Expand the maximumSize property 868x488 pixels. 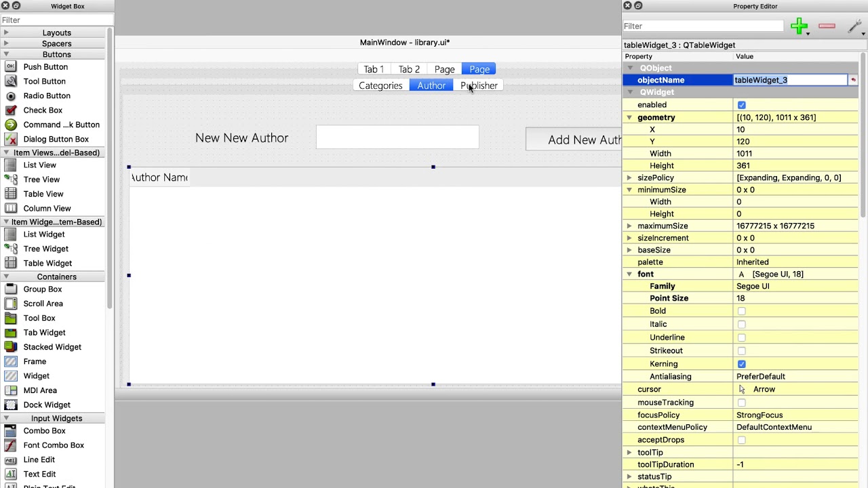tap(629, 226)
